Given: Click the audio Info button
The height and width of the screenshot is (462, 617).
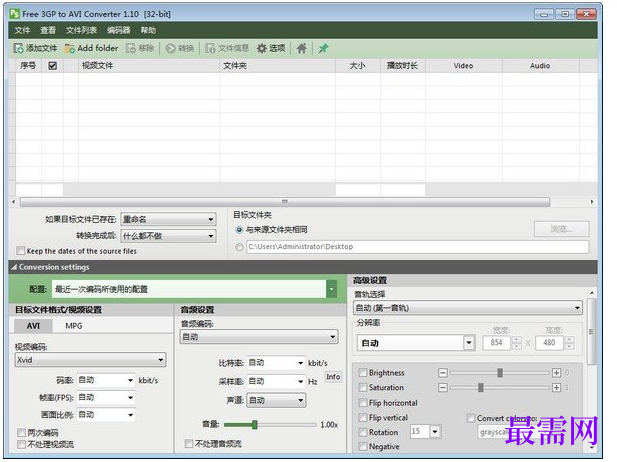Looking at the screenshot, I should tap(333, 377).
